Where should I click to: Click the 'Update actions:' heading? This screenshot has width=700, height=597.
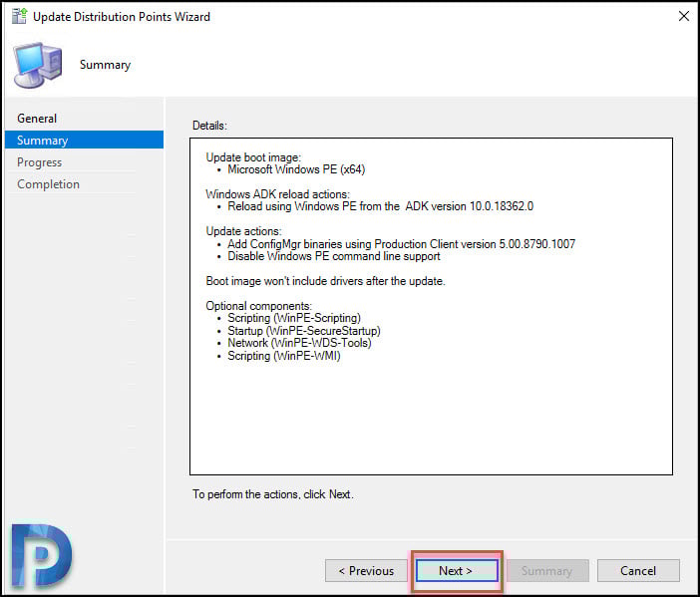tap(243, 231)
